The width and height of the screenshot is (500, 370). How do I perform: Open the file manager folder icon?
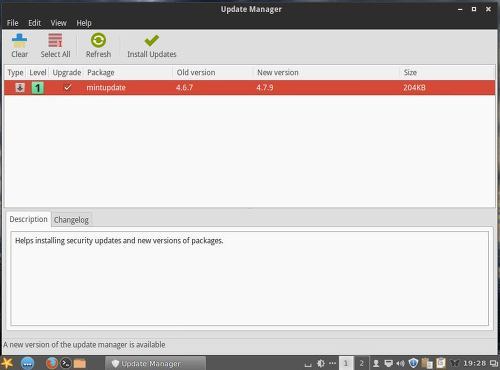click(x=80, y=363)
